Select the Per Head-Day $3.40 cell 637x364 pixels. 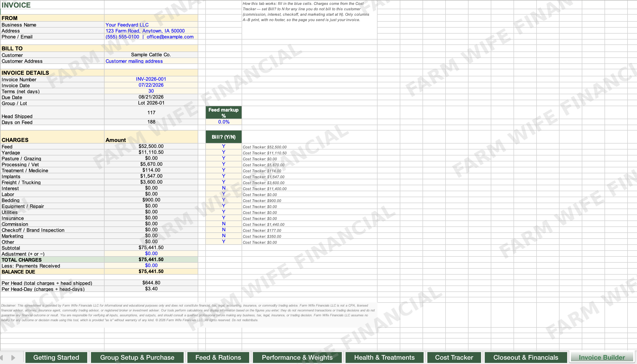151,288
